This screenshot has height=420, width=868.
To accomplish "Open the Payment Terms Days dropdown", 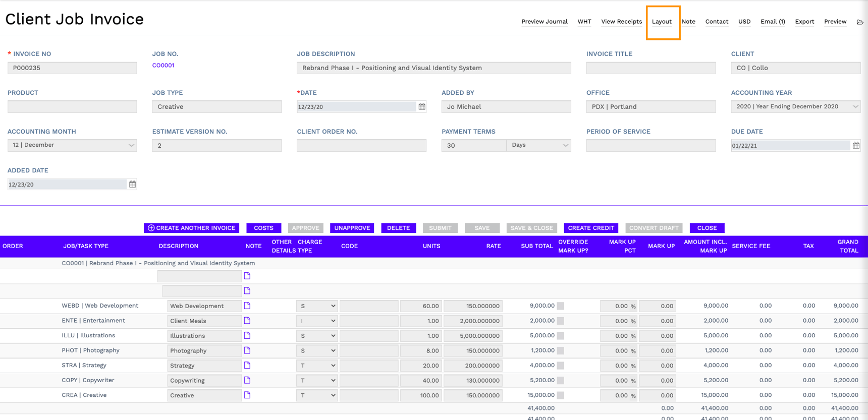I will 539,145.
